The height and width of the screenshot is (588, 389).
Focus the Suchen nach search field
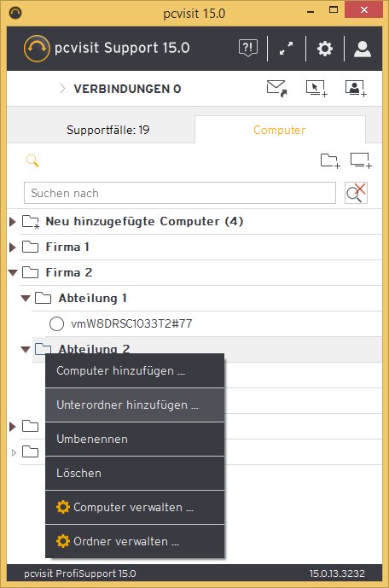coord(180,193)
